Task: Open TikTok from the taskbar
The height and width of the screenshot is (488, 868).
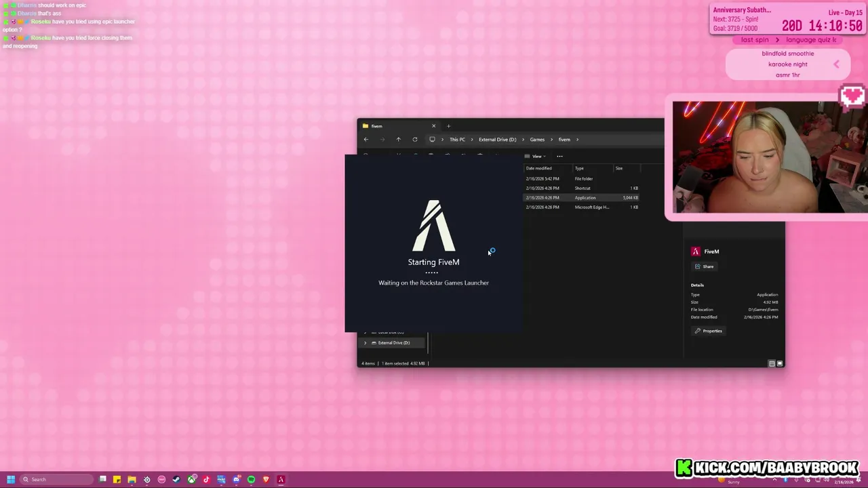Action: point(206,480)
